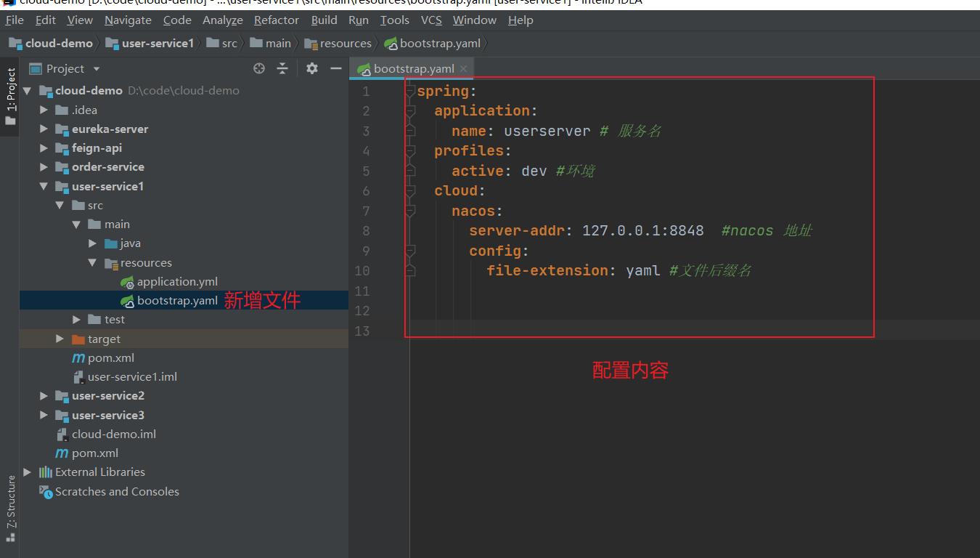Image resolution: width=980 pixels, height=558 pixels.
Task: Select application.yml file icon
Action: point(127,282)
